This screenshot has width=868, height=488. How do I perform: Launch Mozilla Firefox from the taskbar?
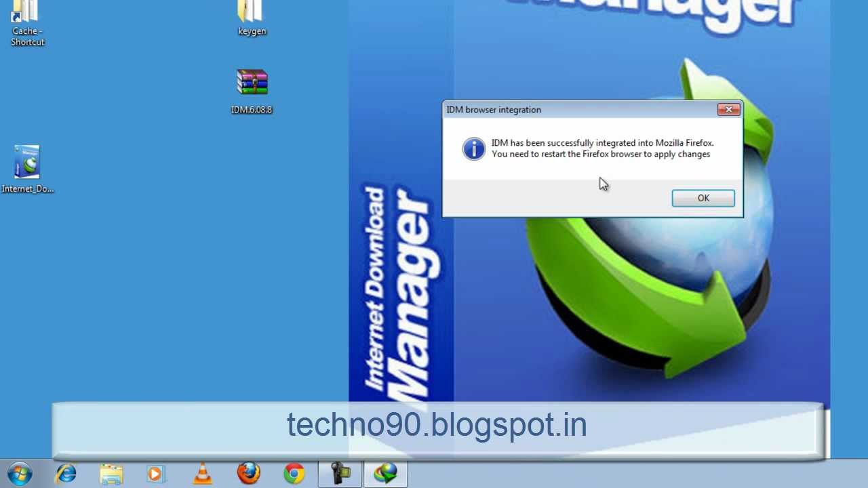248,473
